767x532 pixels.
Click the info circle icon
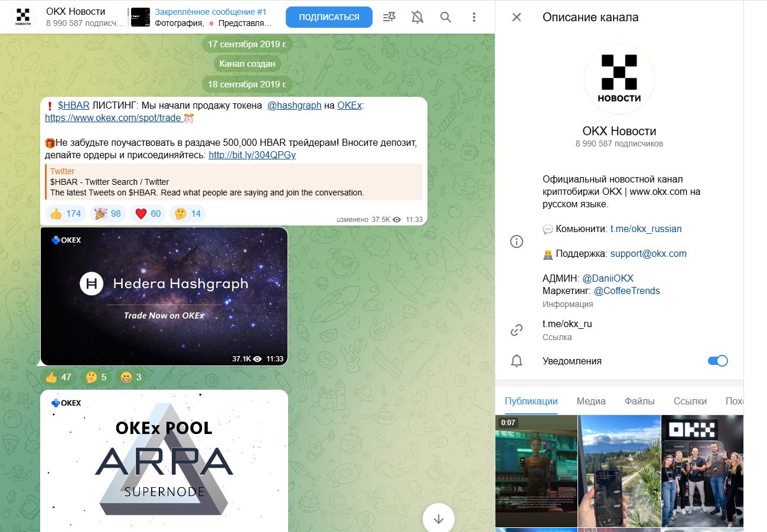[517, 241]
